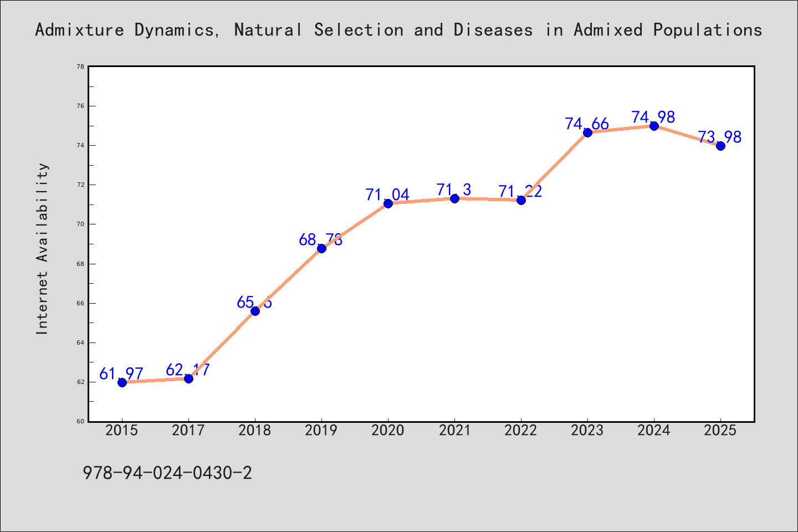798x532 pixels.
Task: Click the value label 73.98
Action: pyautogui.click(x=720, y=137)
